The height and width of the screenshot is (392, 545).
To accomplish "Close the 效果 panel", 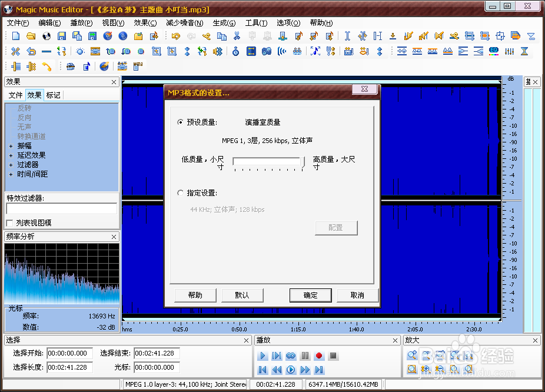I will [114, 82].
